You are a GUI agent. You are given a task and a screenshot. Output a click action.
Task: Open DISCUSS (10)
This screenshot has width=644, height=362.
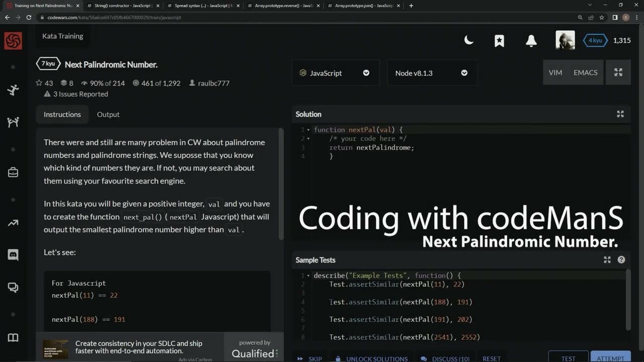(x=445, y=359)
